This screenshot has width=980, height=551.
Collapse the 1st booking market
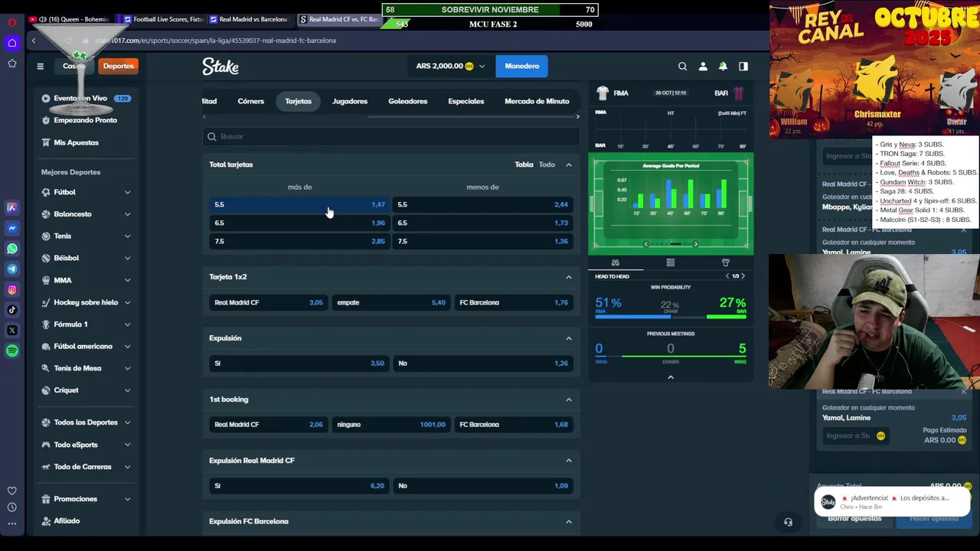point(569,399)
